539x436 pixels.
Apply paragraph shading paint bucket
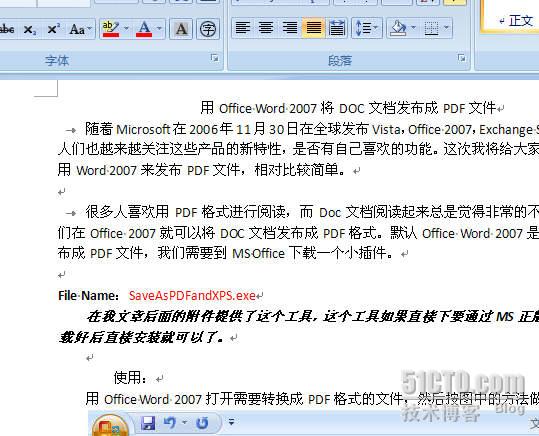pos(398,28)
